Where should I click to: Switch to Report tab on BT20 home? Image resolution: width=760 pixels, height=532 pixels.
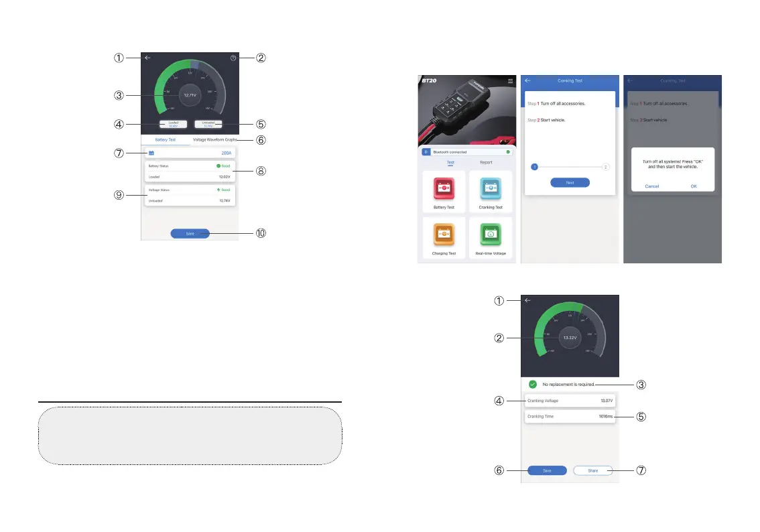pos(486,163)
